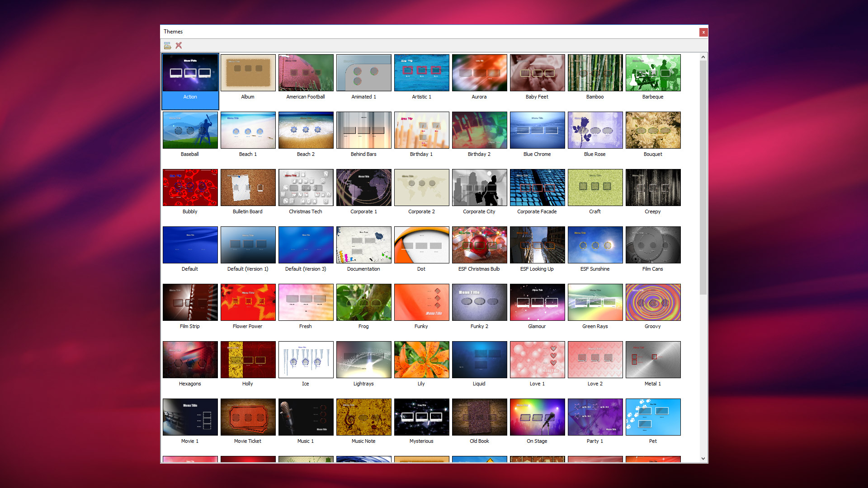
Task: Select the Baseball theme
Action: pyautogui.click(x=190, y=130)
